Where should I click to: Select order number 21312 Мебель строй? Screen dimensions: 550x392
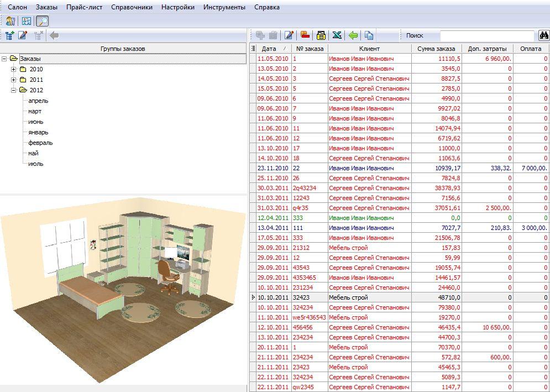400,248
